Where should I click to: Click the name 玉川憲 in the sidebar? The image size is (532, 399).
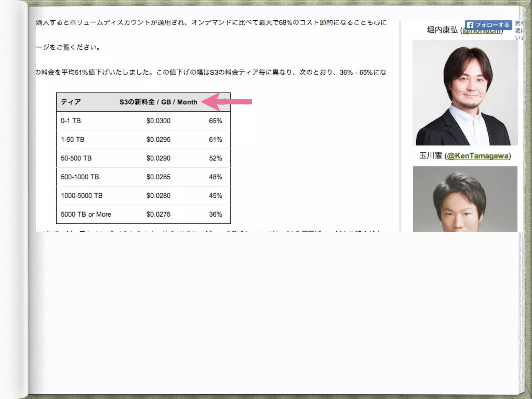click(x=431, y=156)
